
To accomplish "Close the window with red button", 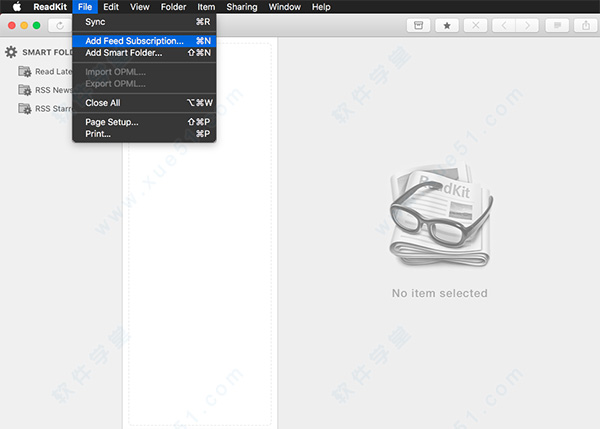I will (x=12, y=25).
